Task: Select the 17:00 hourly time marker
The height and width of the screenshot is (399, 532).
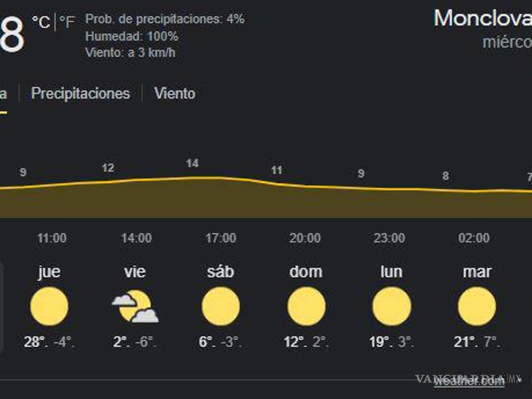Action: pyautogui.click(x=220, y=238)
